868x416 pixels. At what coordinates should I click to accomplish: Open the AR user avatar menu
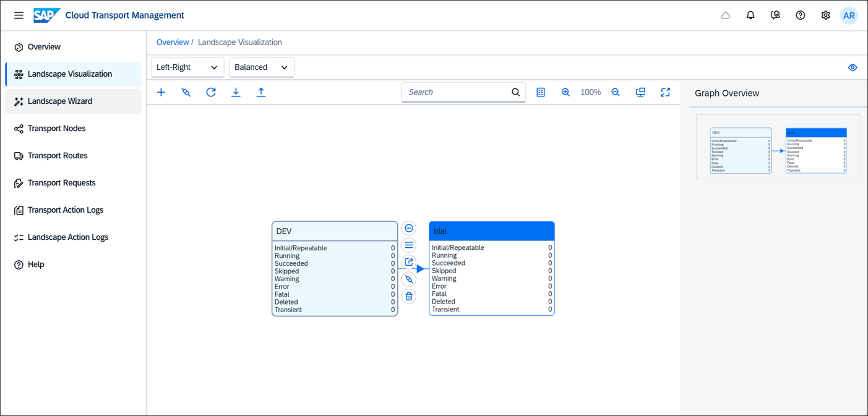[x=849, y=15]
